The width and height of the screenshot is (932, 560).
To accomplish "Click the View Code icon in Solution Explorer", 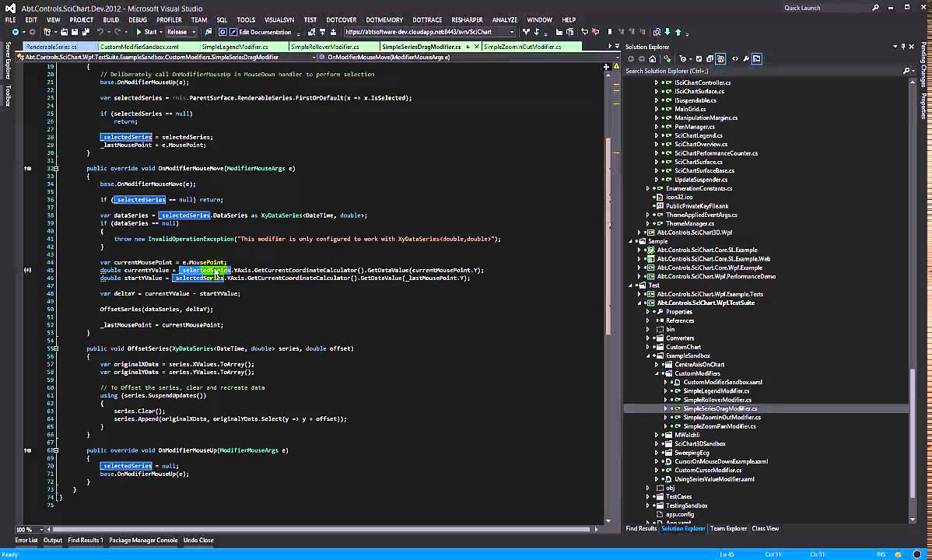I will click(734, 59).
